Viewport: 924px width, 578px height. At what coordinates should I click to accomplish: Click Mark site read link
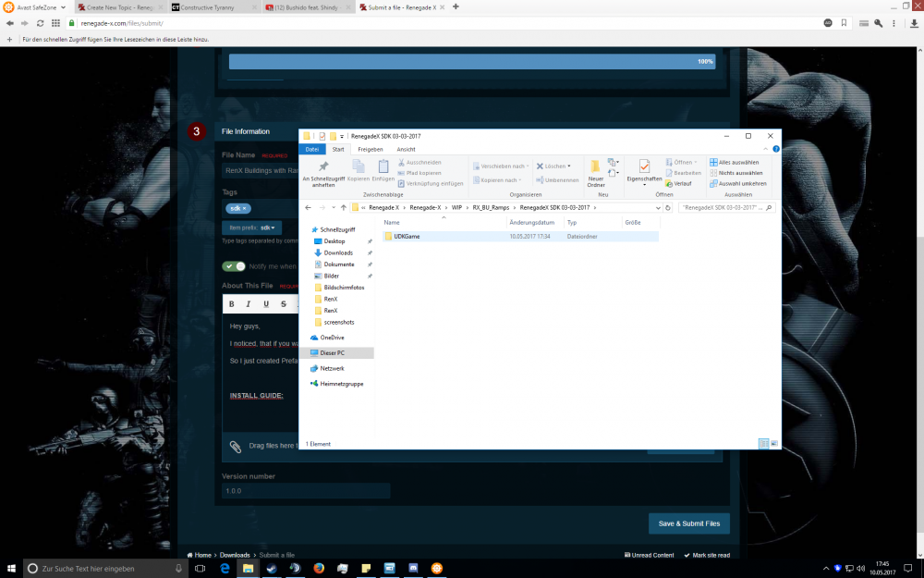tap(707, 555)
